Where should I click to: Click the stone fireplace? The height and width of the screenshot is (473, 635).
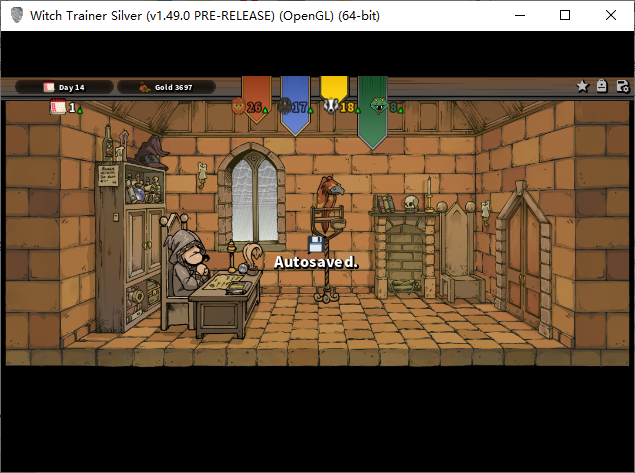pos(403,255)
